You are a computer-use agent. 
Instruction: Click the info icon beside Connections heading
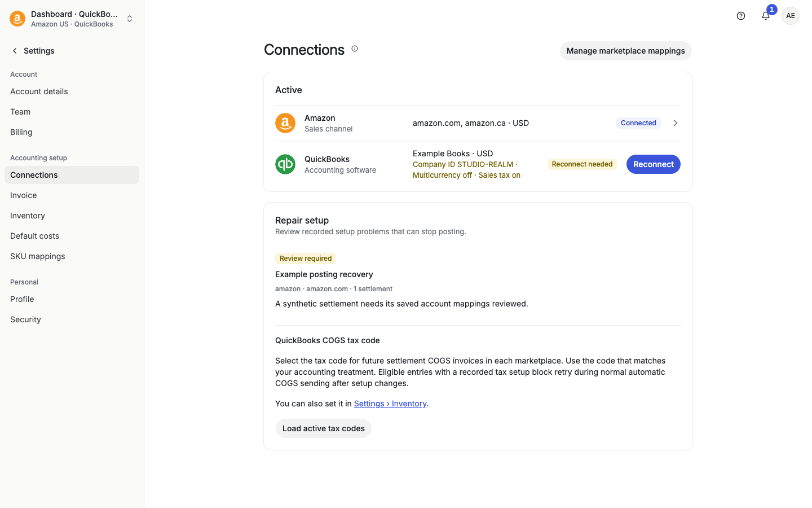pyautogui.click(x=355, y=49)
